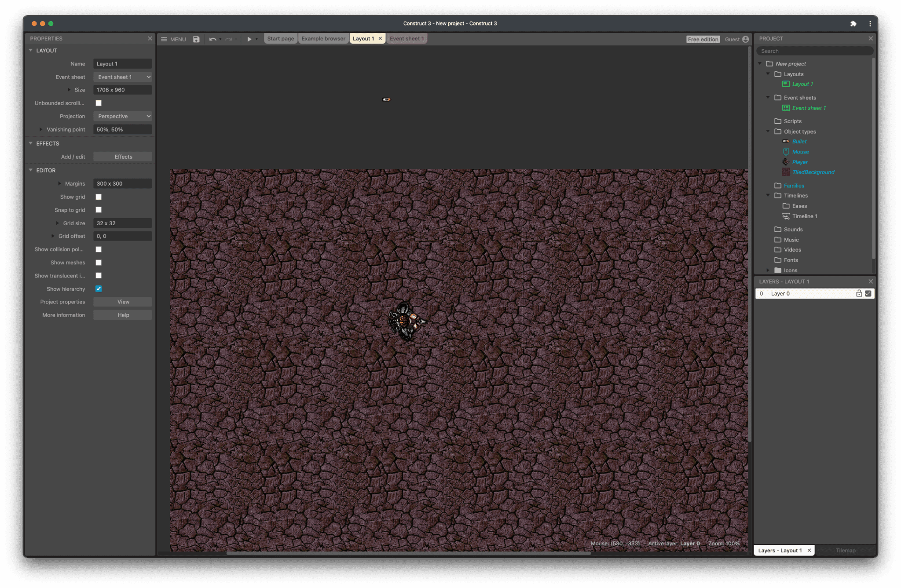Select the Projection dropdown menu
Screen dimensions: 901x588
point(123,116)
